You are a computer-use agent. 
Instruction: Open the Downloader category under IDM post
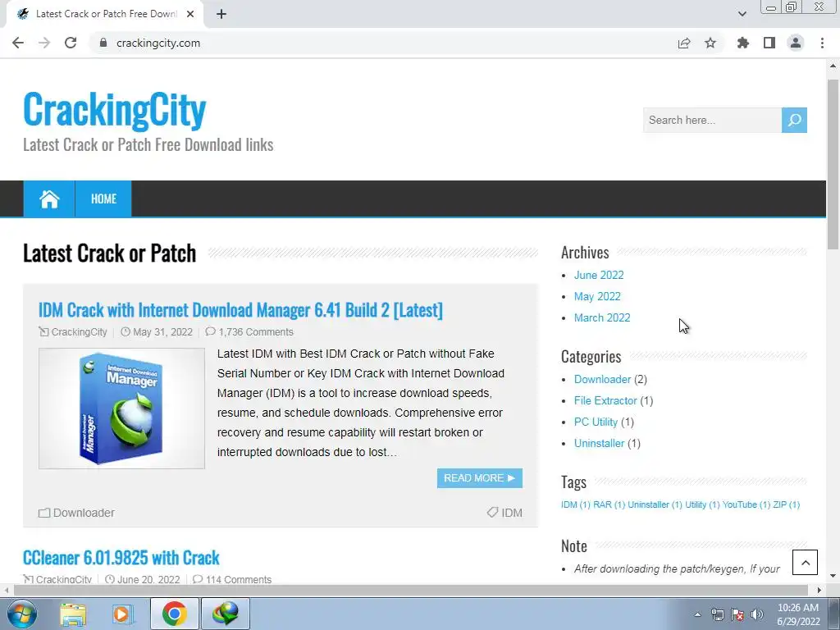[x=84, y=513]
